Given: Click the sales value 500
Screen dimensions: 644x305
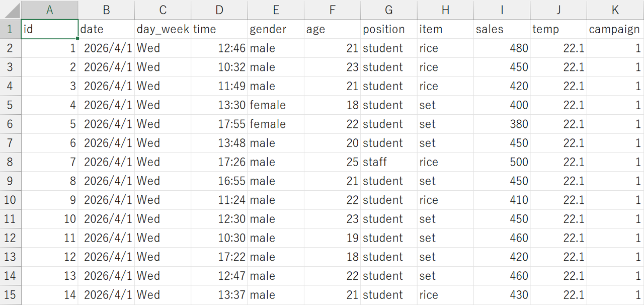Looking at the screenshot, I should click(502, 162).
